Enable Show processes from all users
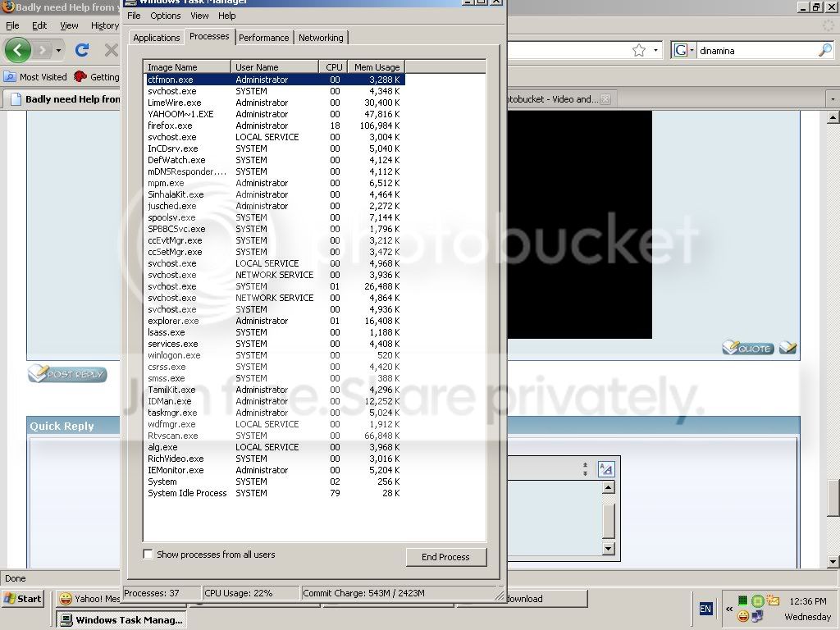Screen dimensions: 840x630 click(x=148, y=555)
